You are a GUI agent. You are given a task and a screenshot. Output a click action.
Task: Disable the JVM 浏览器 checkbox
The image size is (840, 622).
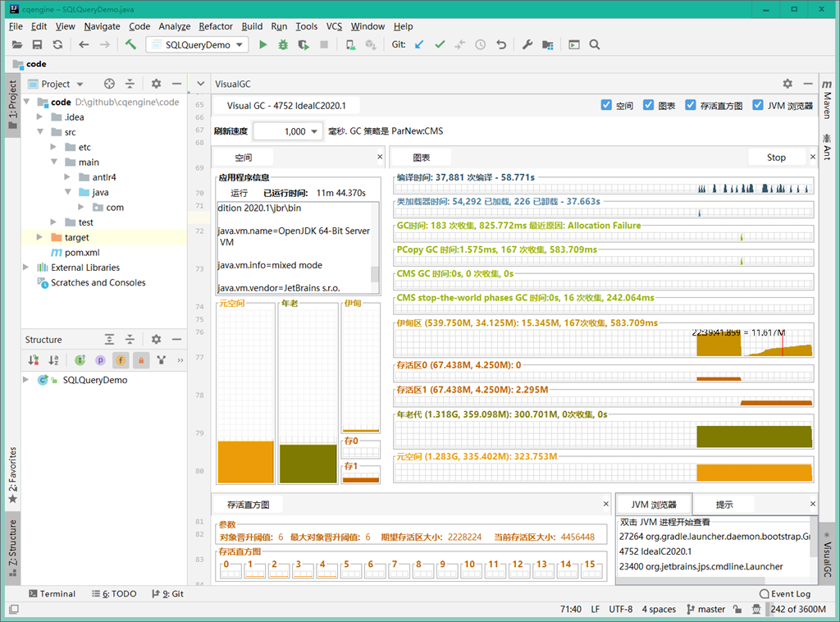757,105
